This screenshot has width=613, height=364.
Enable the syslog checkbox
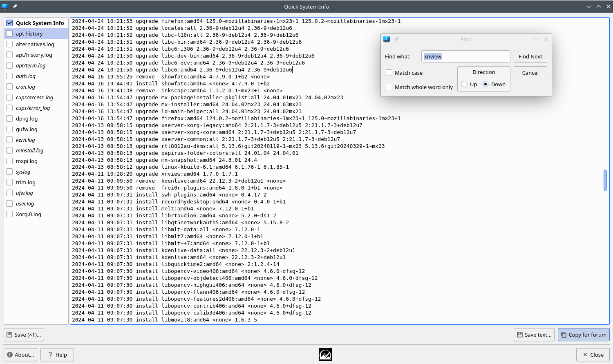pos(9,172)
